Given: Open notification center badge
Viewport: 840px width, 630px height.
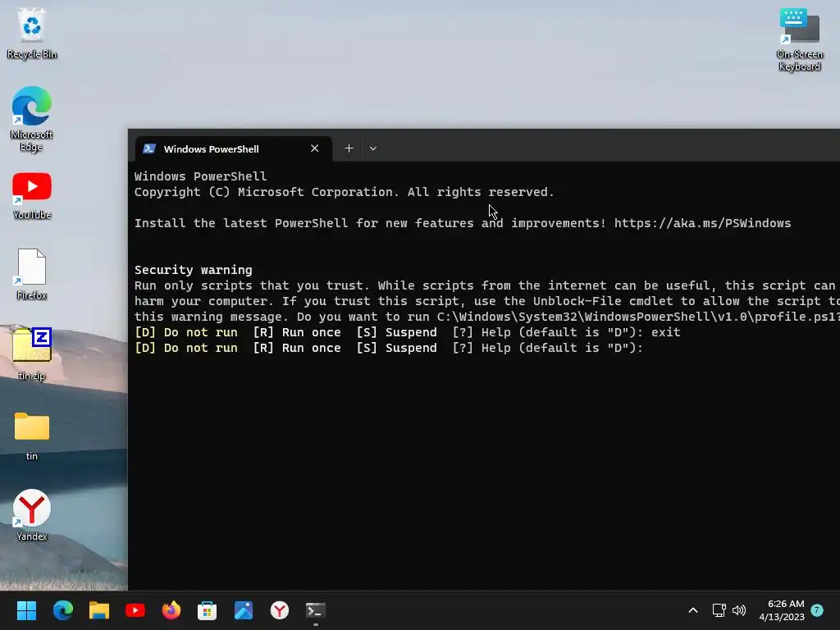Looking at the screenshot, I should [817, 609].
